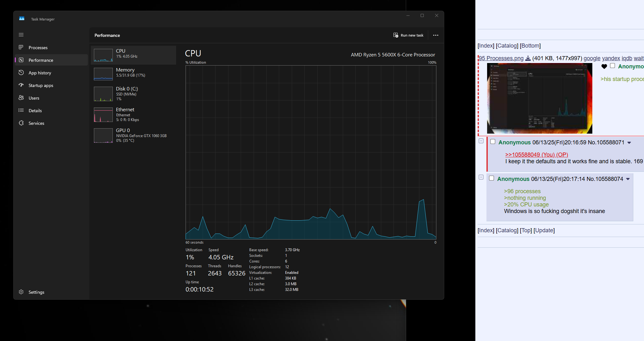Screen dimensions: 644x341
Task: Minimize the Task Manager window
Action: 408,15
